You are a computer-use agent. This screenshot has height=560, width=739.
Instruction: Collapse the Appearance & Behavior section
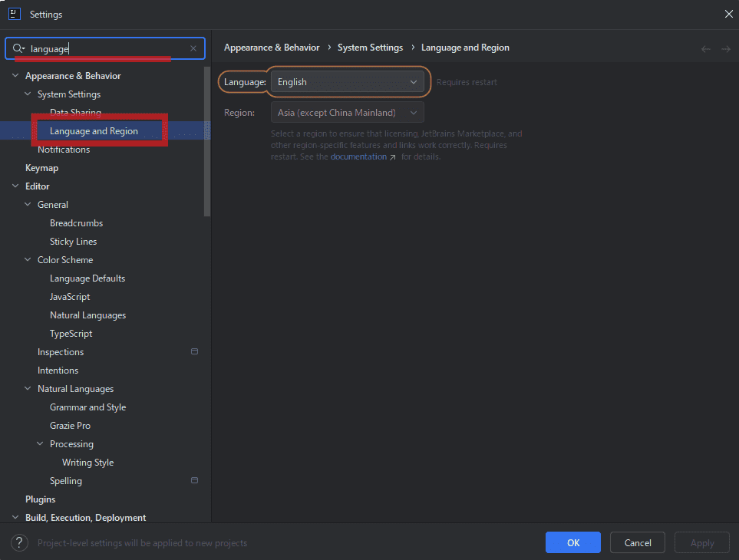pos(15,76)
